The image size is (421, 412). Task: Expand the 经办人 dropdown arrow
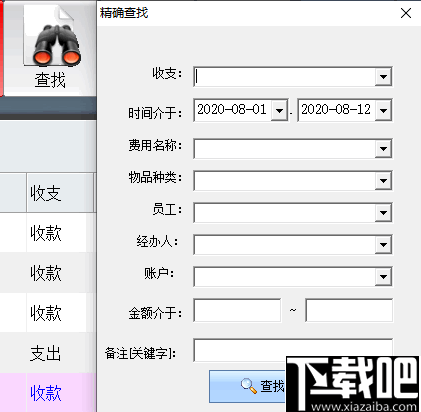click(x=383, y=245)
